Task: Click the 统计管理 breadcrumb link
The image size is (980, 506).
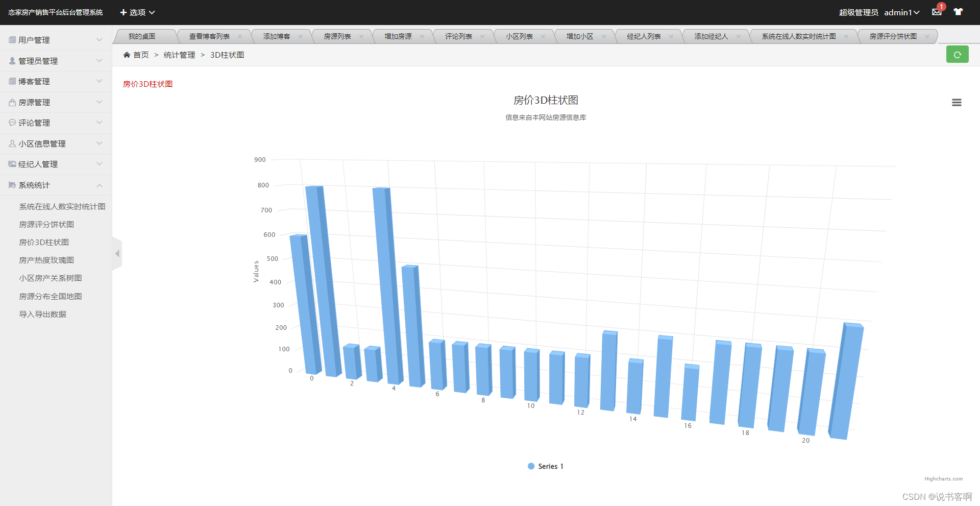Action: tap(179, 55)
